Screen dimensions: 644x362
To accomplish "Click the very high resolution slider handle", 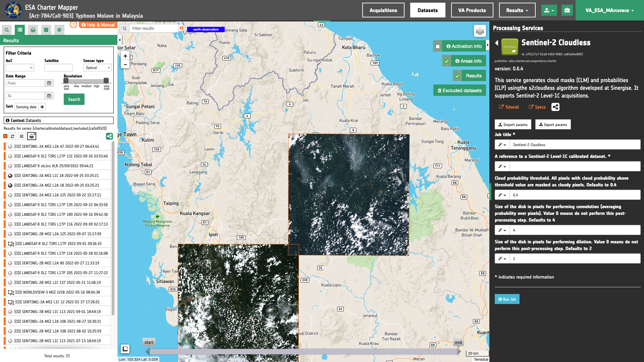I will coord(106,81).
